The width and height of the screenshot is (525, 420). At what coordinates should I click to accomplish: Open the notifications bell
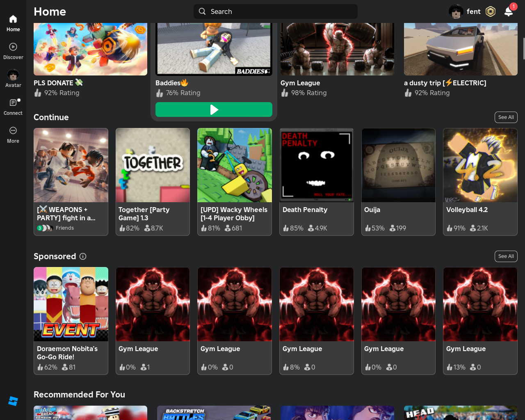[509, 11]
